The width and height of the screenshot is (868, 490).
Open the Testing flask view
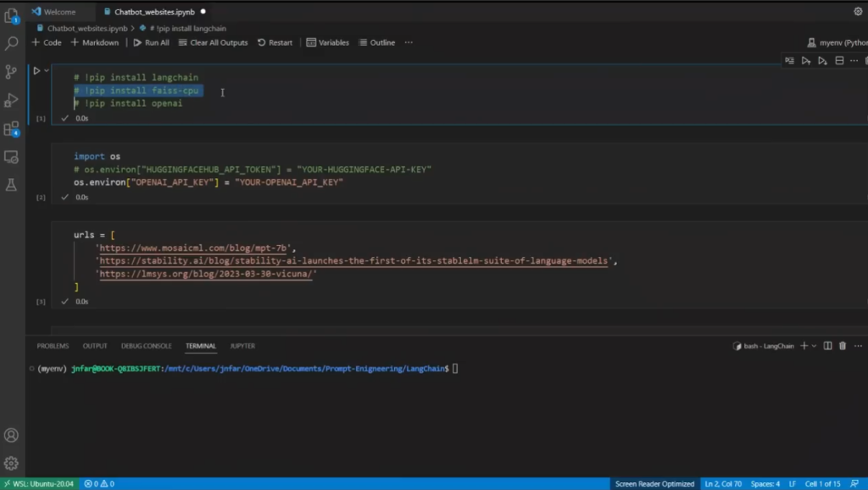[11, 184]
